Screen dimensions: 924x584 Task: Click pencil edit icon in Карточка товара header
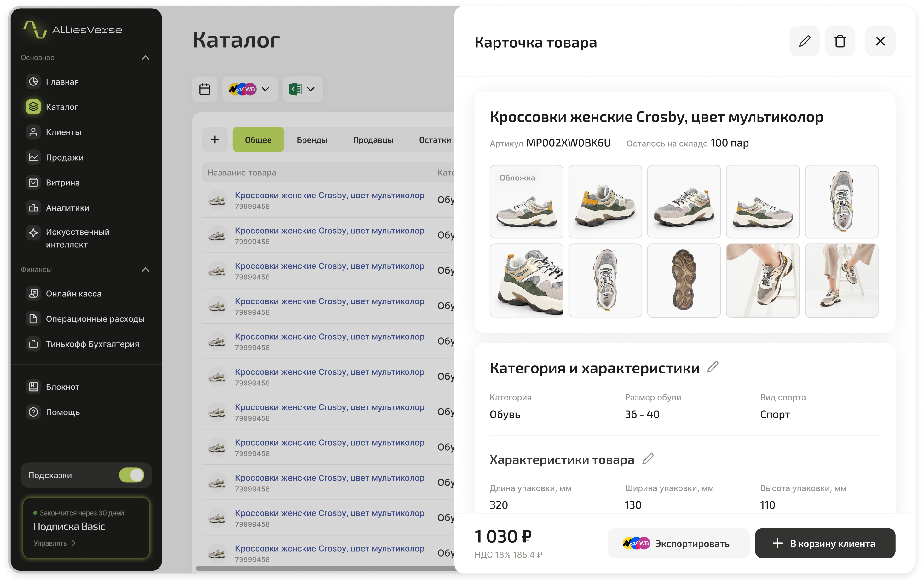click(x=805, y=41)
